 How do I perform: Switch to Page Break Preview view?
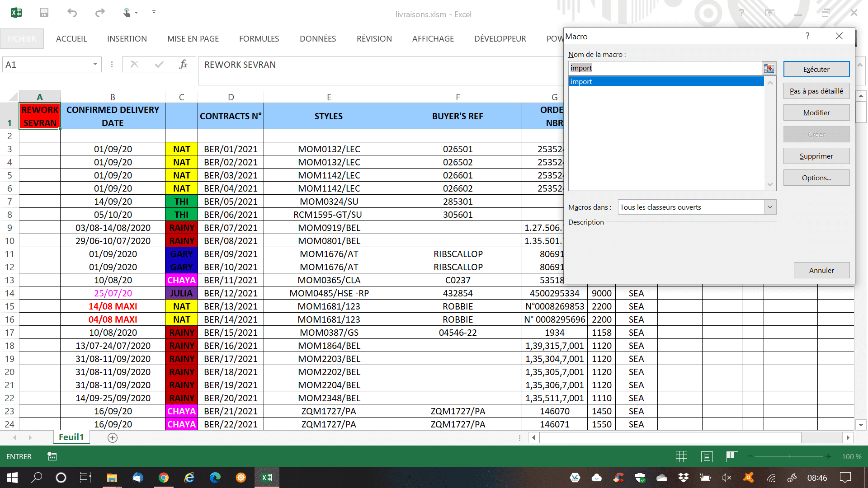pos(732,456)
